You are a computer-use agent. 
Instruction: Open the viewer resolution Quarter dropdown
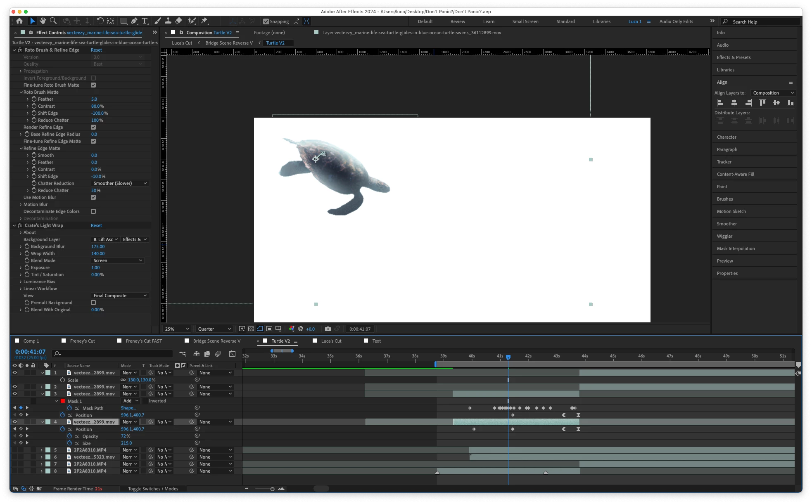[x=214, y=329]
